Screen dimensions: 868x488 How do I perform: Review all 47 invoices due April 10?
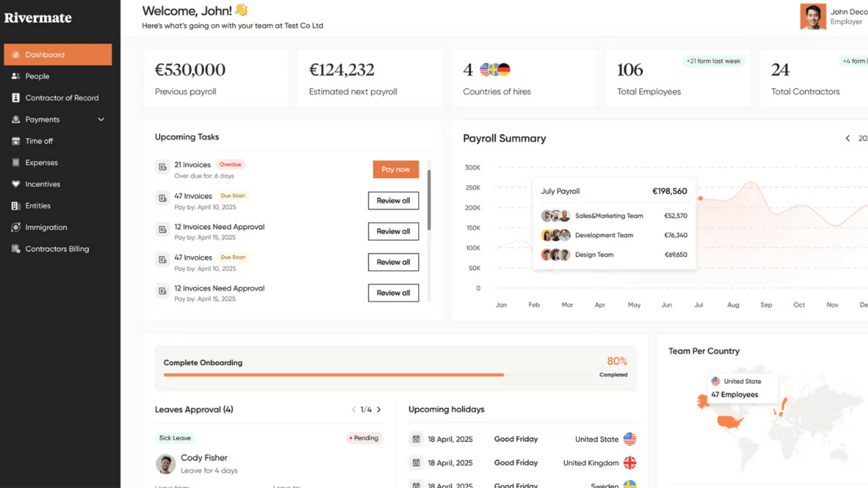pos(393,200)
